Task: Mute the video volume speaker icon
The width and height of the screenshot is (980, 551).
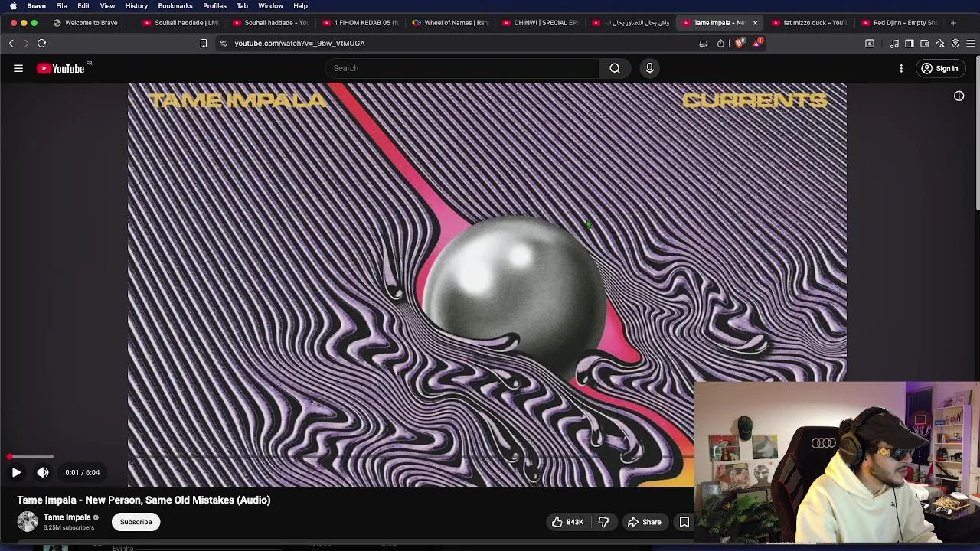Action: click(x=43, y=472)
